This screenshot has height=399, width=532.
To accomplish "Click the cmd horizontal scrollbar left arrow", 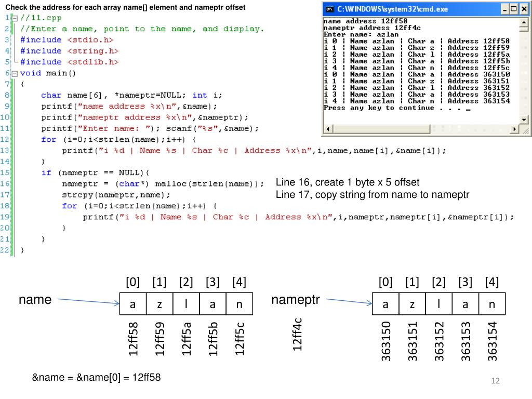I will click(x=328, y=129).
